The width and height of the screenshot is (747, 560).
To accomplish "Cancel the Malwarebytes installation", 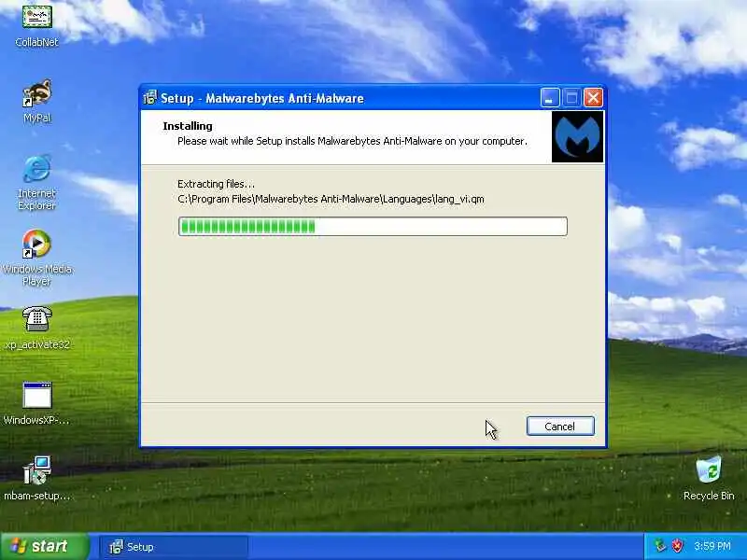I will (x=560, y=427).
